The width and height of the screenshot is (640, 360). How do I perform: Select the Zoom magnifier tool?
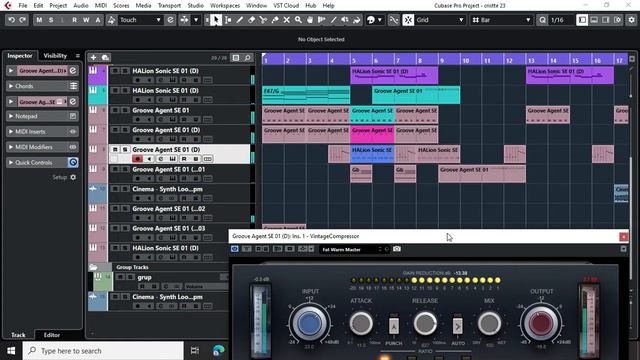[x=298, y=20]
